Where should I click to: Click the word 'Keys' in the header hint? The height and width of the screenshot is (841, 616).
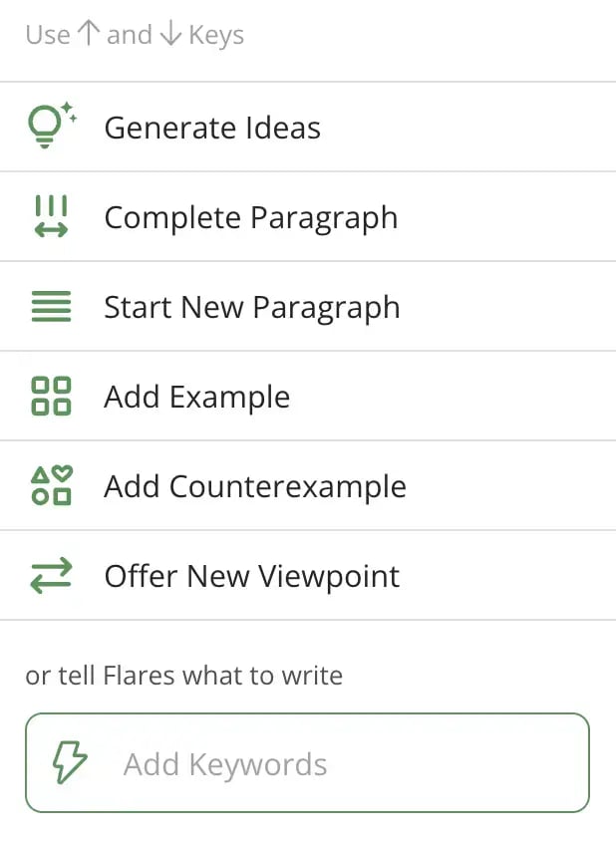[216, 36]
